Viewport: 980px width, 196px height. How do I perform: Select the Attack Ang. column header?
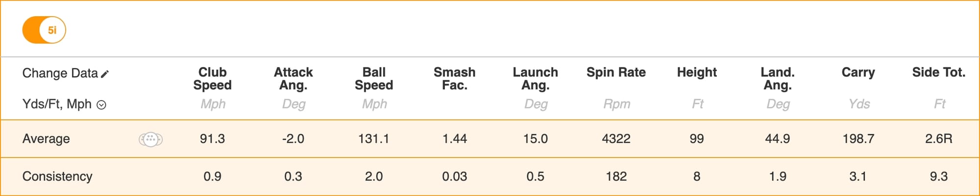(293, 79)
